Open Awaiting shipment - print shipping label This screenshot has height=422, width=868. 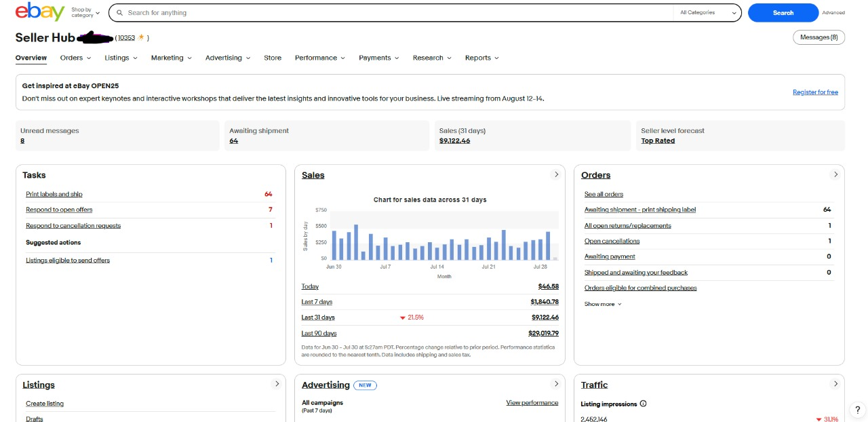[640, 210]
